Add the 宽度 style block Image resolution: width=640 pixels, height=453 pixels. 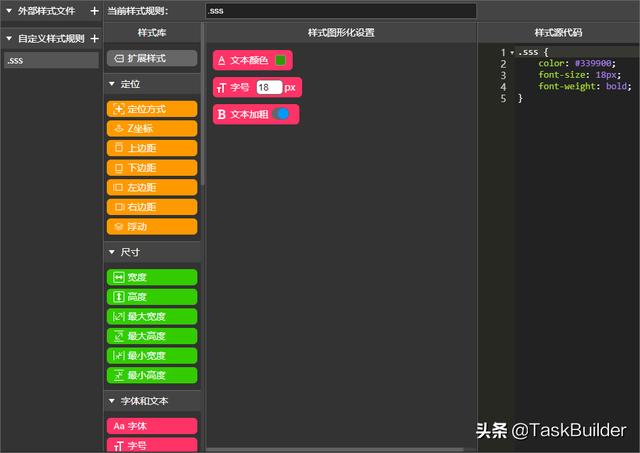(152, 278)
